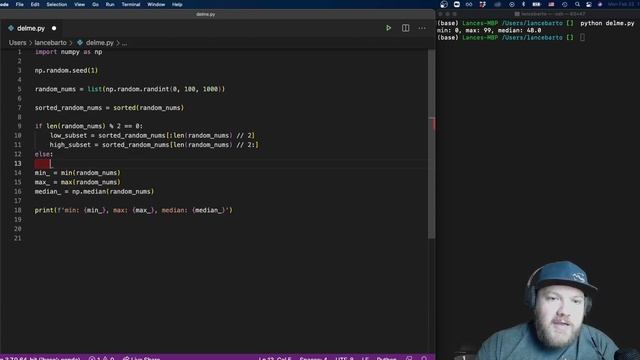This screenshot has width=640, height=360.
Task: Click the Python file icon on delme.py tab
Action: click(x=11, y=28)
